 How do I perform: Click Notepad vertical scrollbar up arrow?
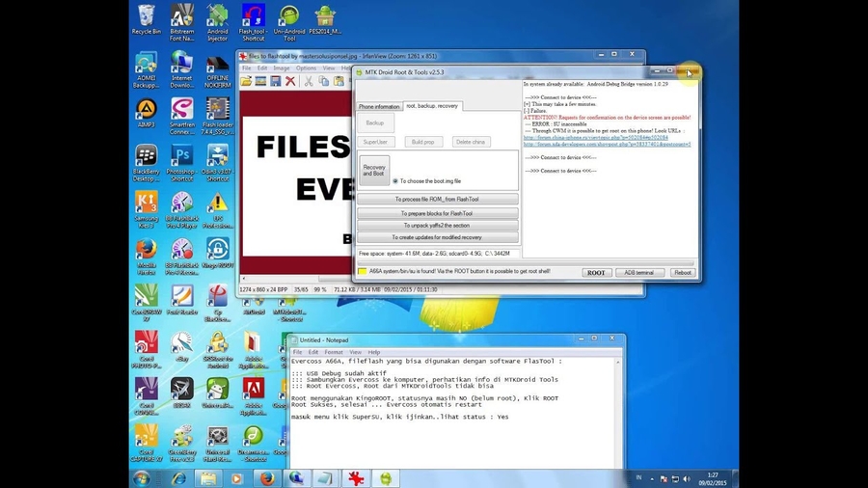pyautogui.click(x=618, y=362)
